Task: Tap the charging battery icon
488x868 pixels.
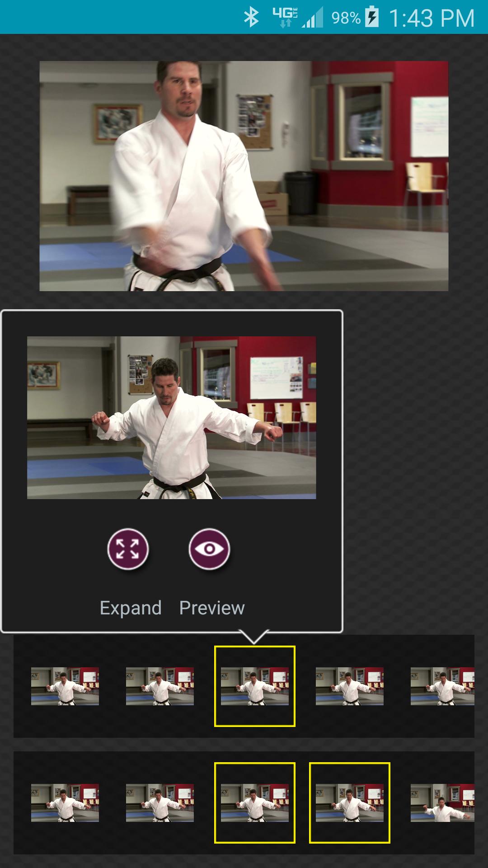Action: coord(372,17)
